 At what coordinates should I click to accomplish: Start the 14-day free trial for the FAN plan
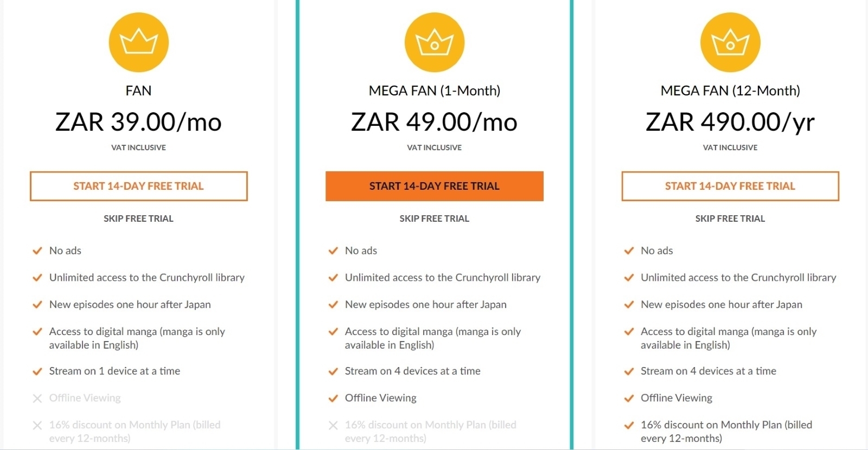[x=138, y=186]
